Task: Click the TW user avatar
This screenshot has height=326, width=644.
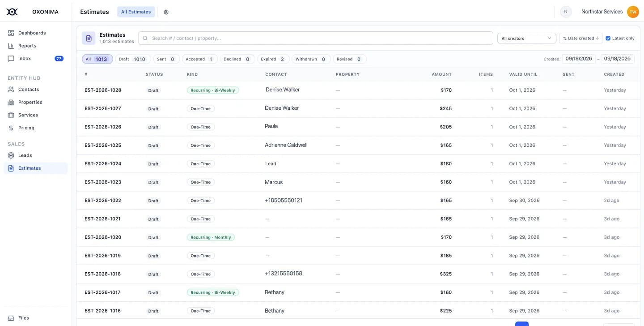Action: pos(633,12)
